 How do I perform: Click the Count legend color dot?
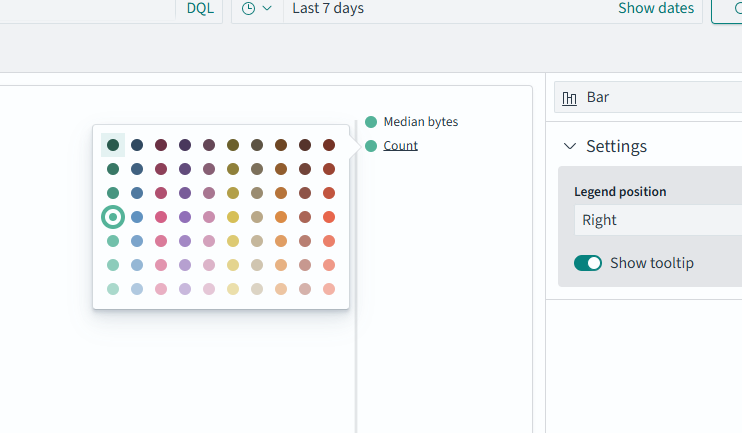(371, 146)
